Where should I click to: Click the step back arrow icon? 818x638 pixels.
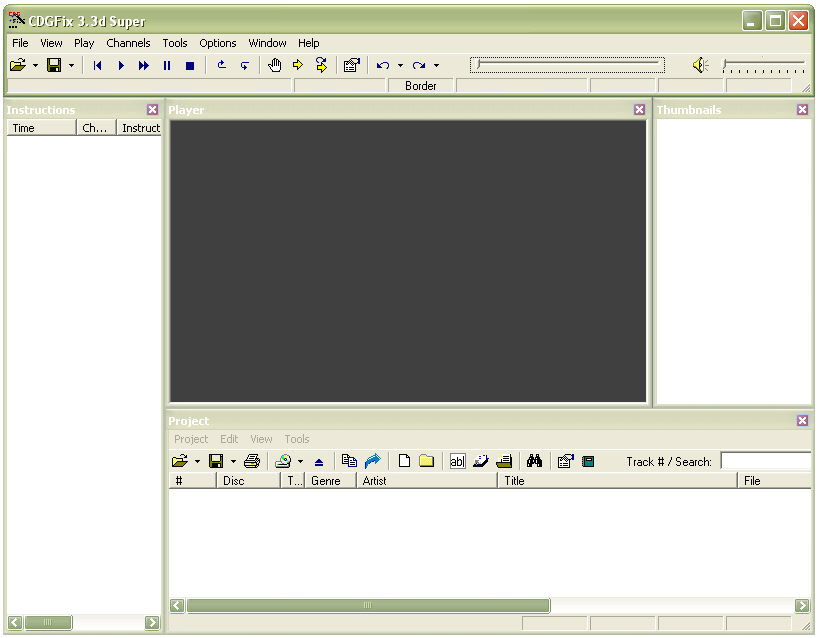222,65
